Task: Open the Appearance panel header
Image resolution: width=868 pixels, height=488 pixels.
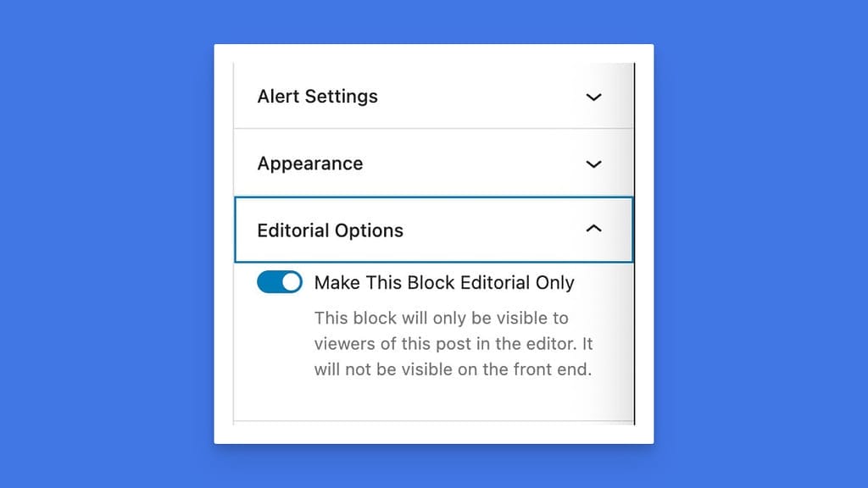Action: pos(310,164)
